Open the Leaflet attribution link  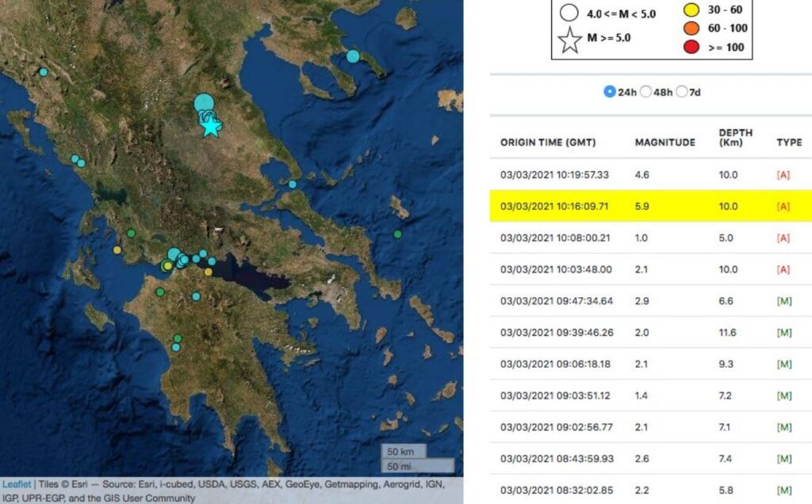[17, 484]
